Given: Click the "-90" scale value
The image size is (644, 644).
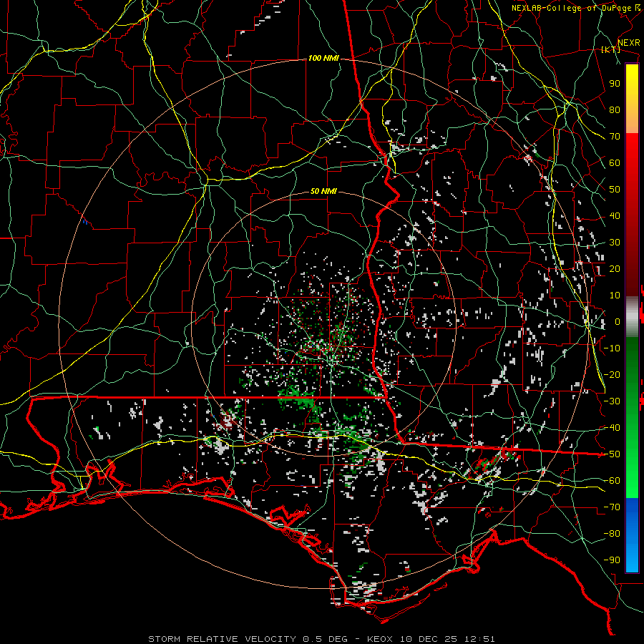Looking at the screenshot, I should [612, 560].
